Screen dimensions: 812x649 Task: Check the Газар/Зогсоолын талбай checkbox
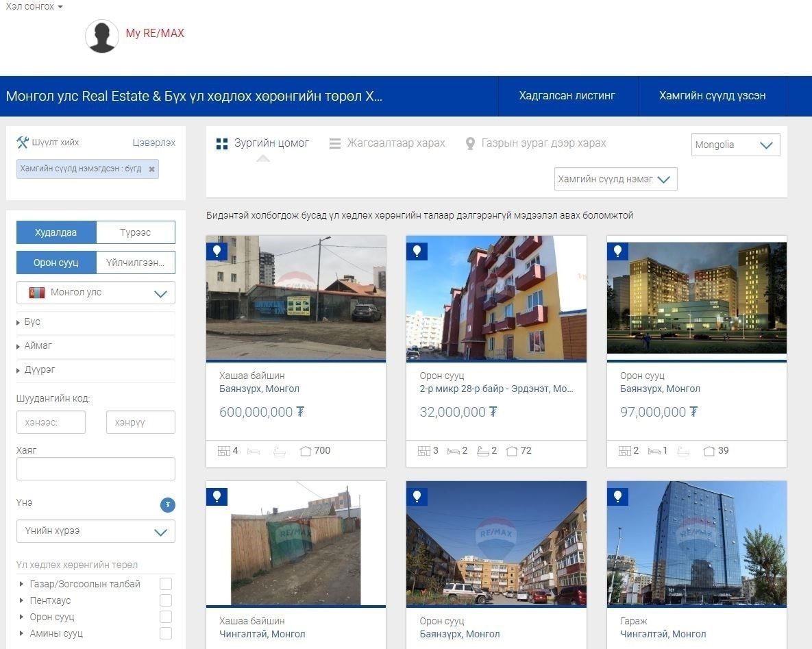tap(166, 584)
